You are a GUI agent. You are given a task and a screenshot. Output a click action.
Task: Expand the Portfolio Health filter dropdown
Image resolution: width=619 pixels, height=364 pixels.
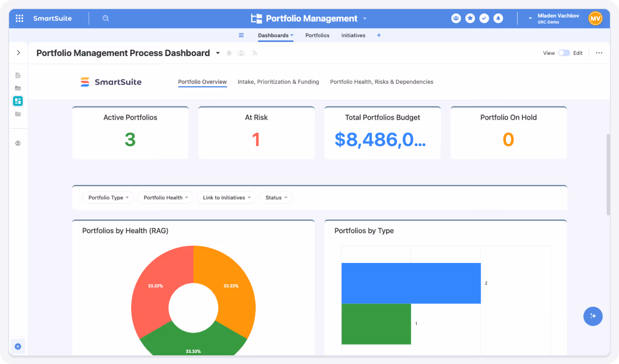tap(165, 198)
